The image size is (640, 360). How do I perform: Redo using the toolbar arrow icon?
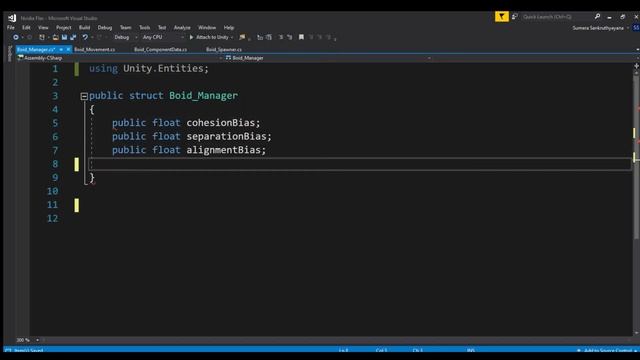[x=99, y=37]
